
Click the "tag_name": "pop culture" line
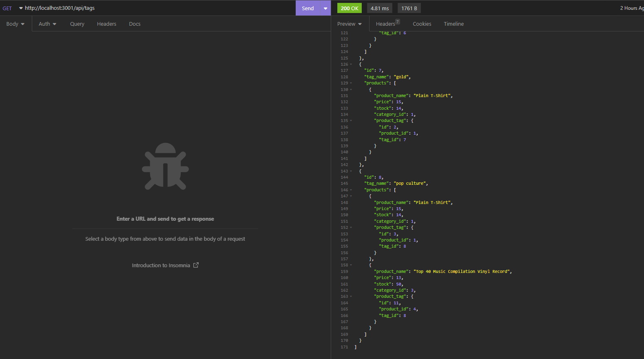pos(396,184)
